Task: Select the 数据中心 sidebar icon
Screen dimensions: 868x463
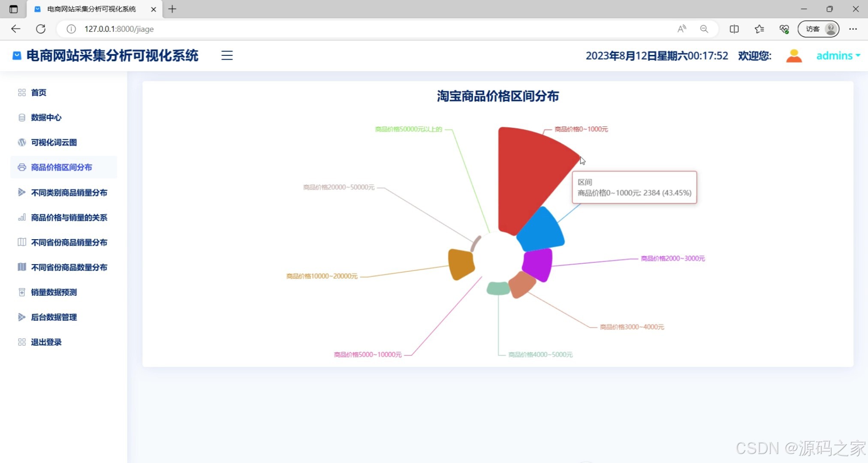Action: click(x=22, y=117)
